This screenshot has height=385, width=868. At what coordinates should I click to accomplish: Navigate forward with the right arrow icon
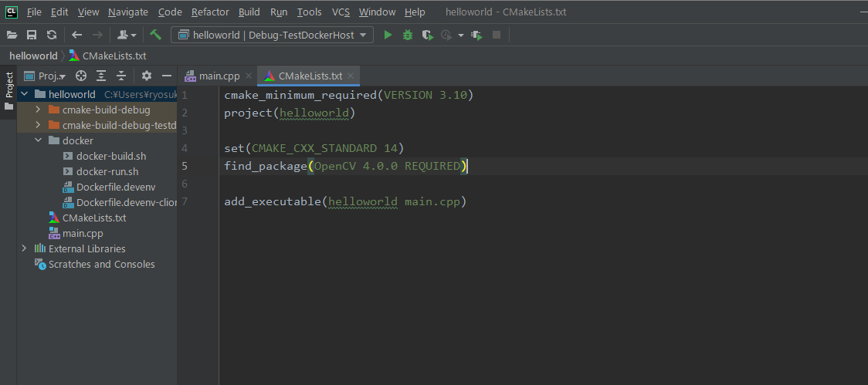[97, 35]
